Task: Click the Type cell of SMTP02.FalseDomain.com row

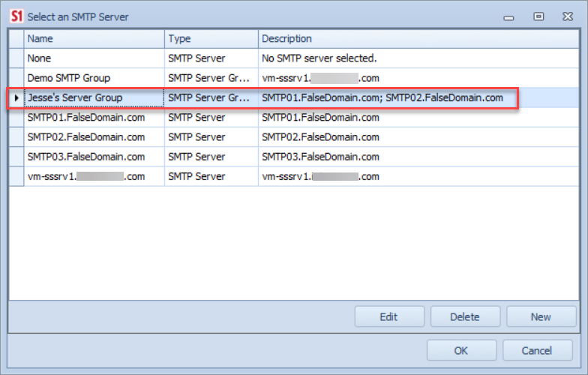Action: point(211,137)
